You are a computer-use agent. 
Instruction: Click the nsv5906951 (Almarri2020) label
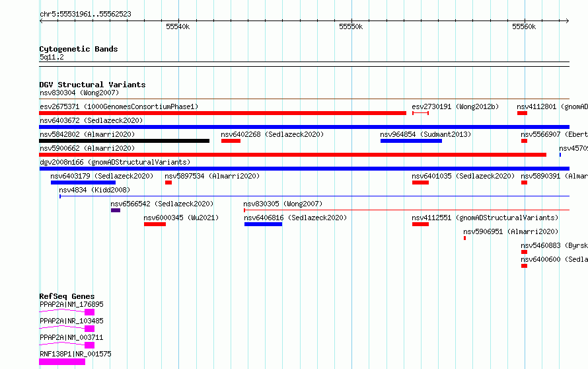(511, 231)
